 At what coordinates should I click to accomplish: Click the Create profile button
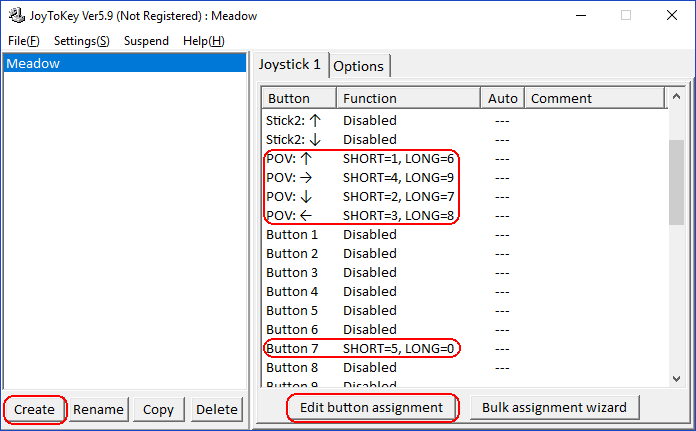(34, 409)
